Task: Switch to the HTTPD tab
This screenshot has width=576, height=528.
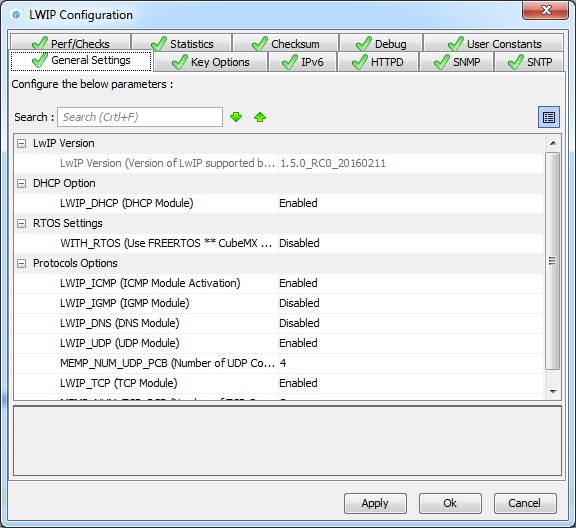Action: click(x=378, y=62)
